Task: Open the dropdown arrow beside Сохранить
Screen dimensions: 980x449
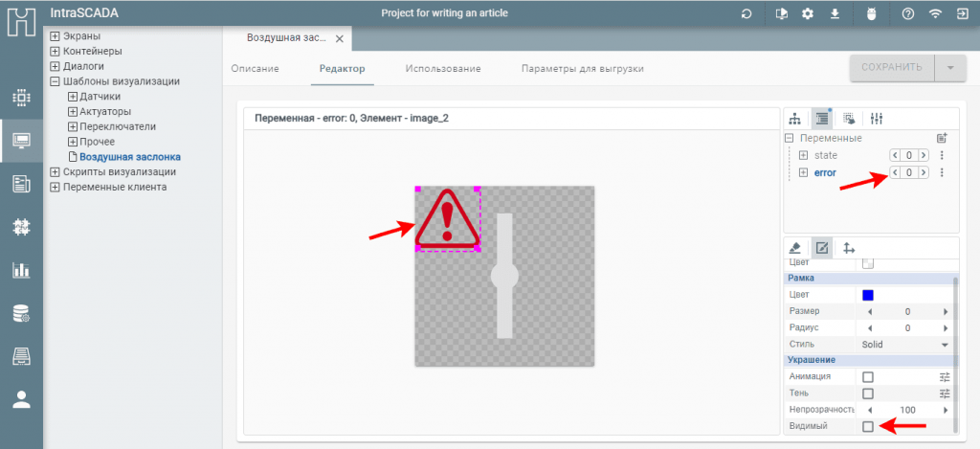Action: pyautogui.click(x=950, y=68)
